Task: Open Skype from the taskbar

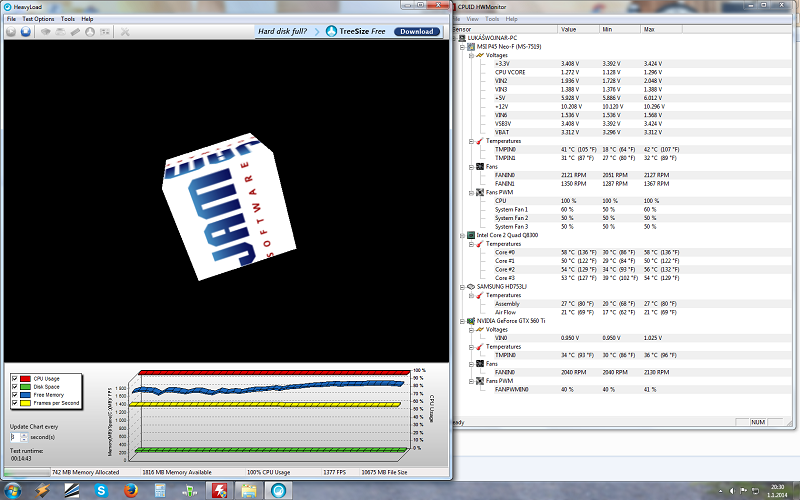Action: (101, 491)
